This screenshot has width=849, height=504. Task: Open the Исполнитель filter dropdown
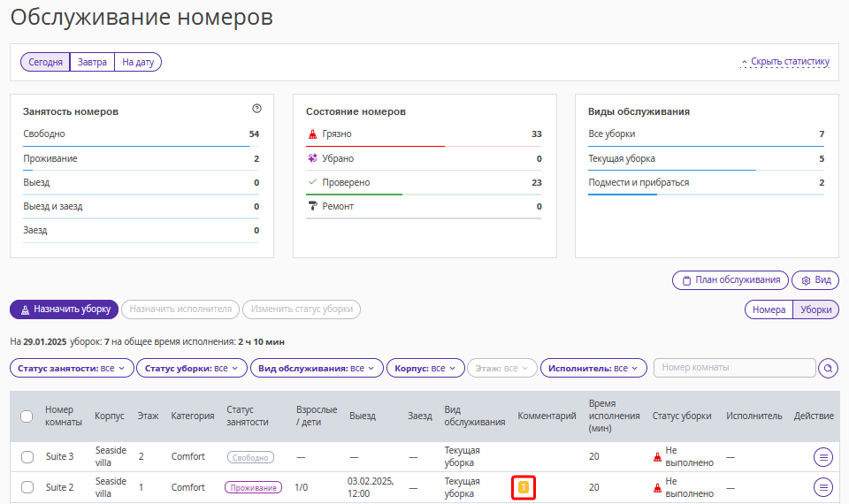(x=593, y=368)
